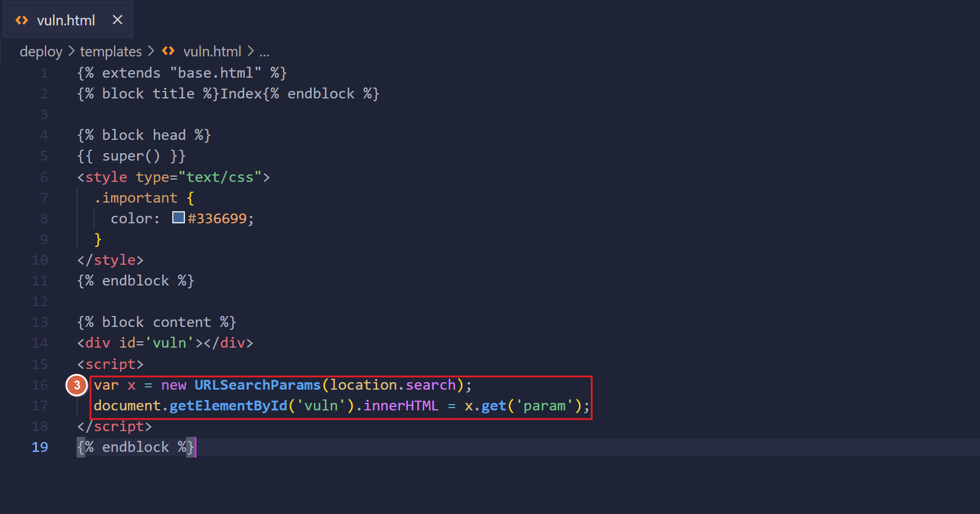Click line number 19 in the gutter
This screenshot has height=514, width=980.
click(x=40, y=447)
